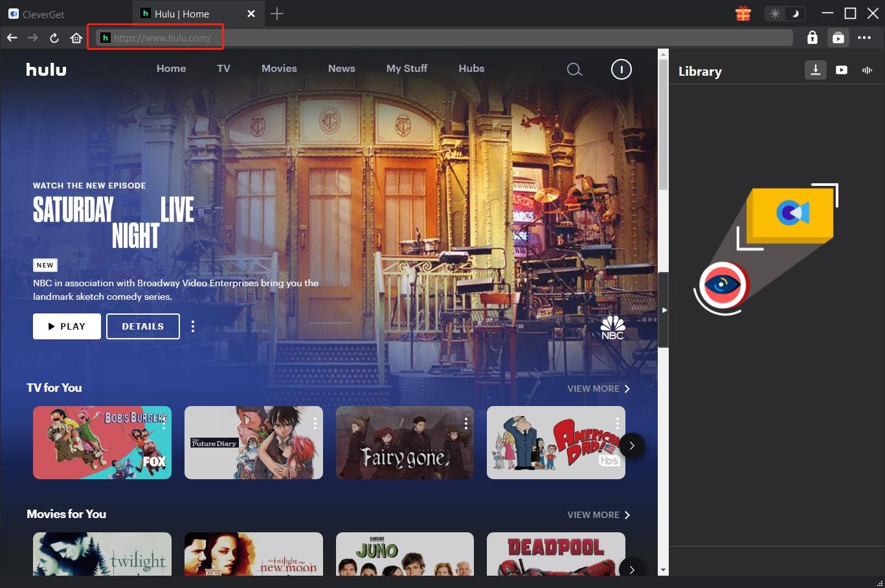Switch Library to the audio downloads view
This screenshot has height=588, width=885.
tap(867, 70)
